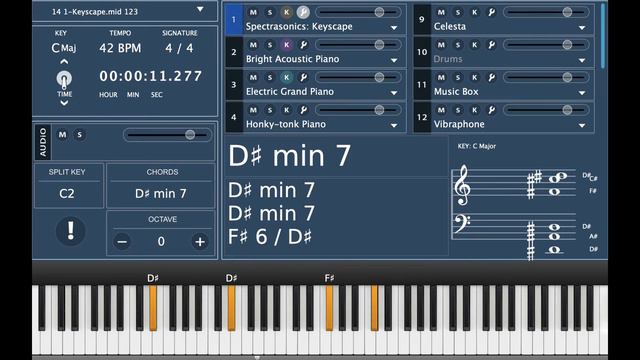Toggle keyboard K on Honky-tonk Piano

[287, 110]
